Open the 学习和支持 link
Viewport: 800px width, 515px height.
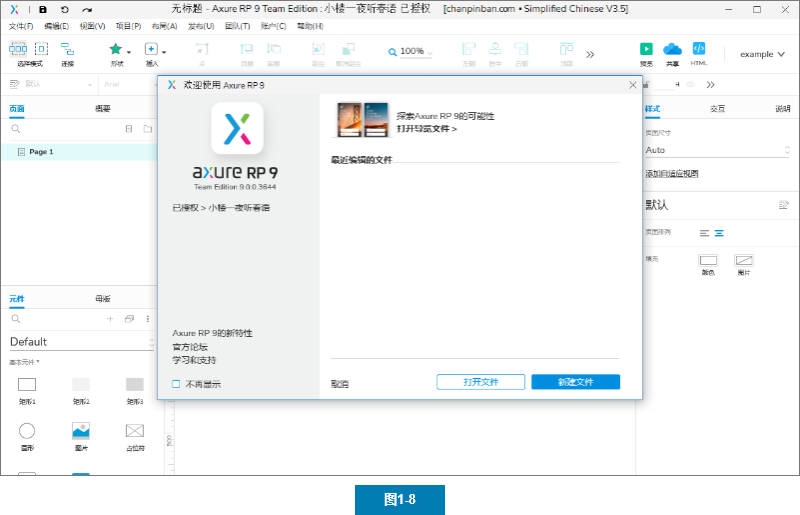click(x=194, y=360)
